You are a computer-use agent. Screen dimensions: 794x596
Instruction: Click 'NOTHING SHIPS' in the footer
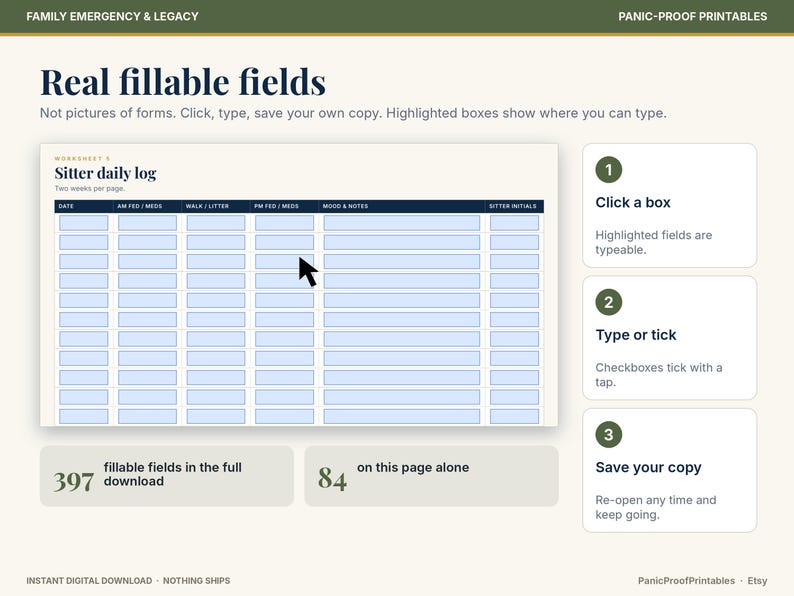click(196, 581)
